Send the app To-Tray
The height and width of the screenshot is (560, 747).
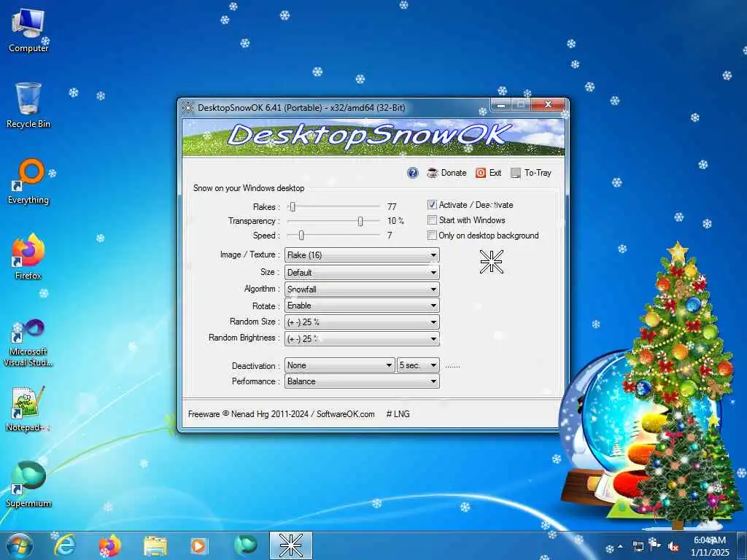pyautogui.click(x=531, y=173)
